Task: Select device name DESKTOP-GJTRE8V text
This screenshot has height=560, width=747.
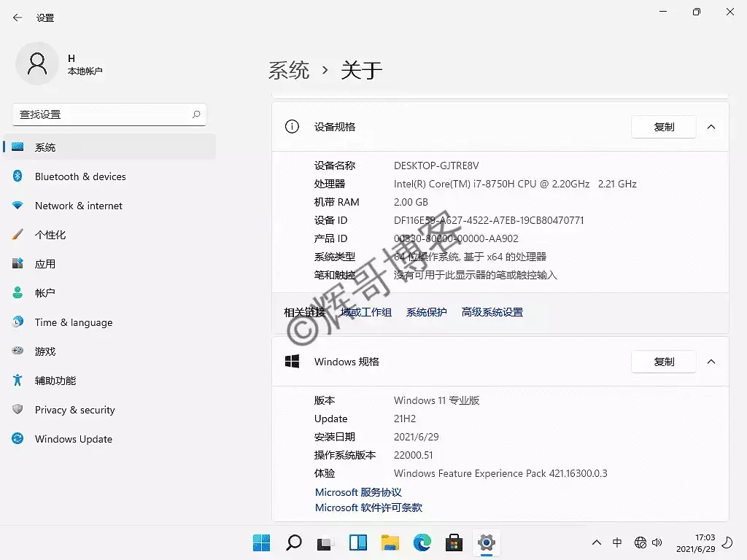Action: tap(436, 166)
